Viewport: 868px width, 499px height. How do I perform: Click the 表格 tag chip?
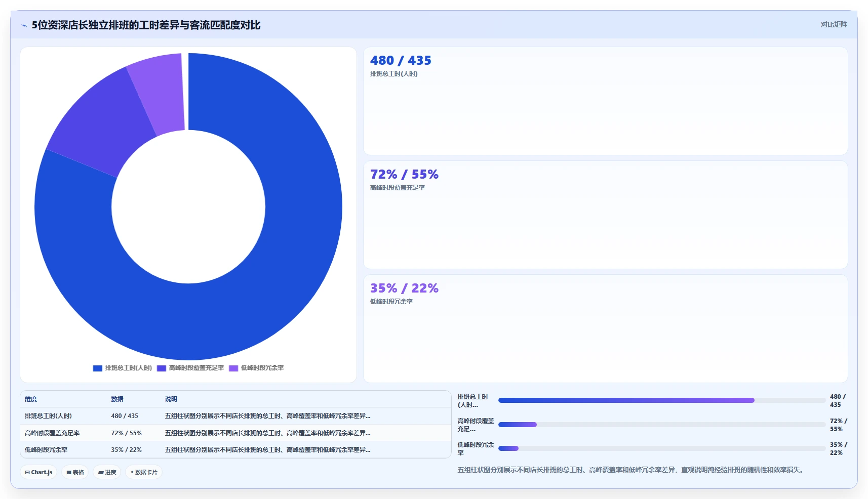tap(75, 472)
